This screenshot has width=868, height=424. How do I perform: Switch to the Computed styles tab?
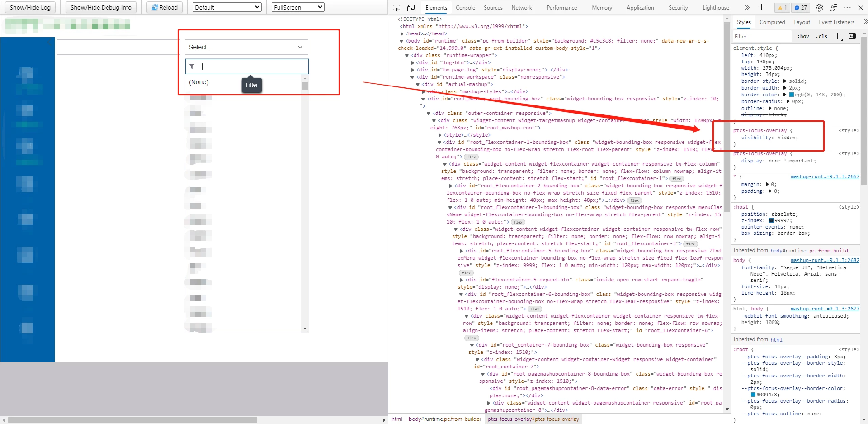[x=772, y=22]
